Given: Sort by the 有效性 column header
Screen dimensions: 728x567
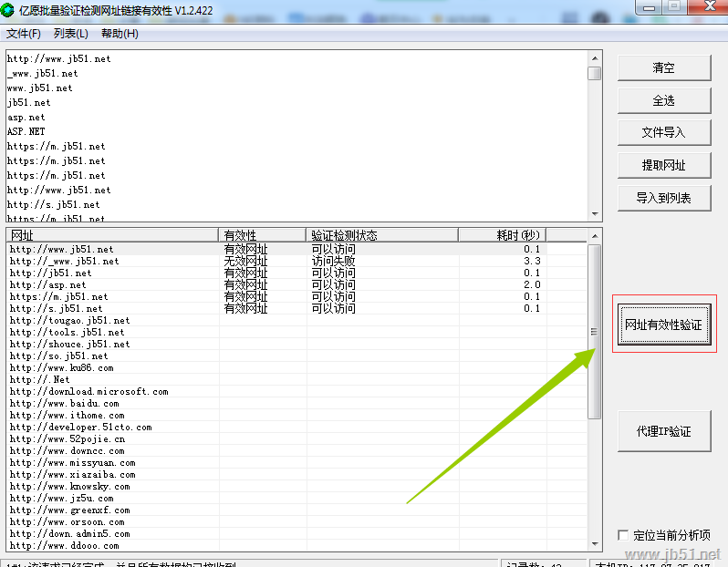Looking at the screenshot, I should click(263, 235).
